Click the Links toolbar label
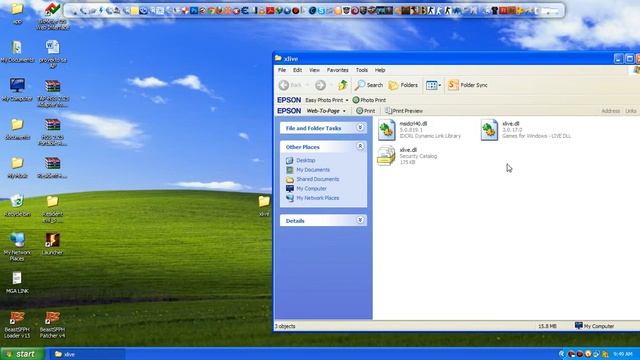 tap(630, 111)
